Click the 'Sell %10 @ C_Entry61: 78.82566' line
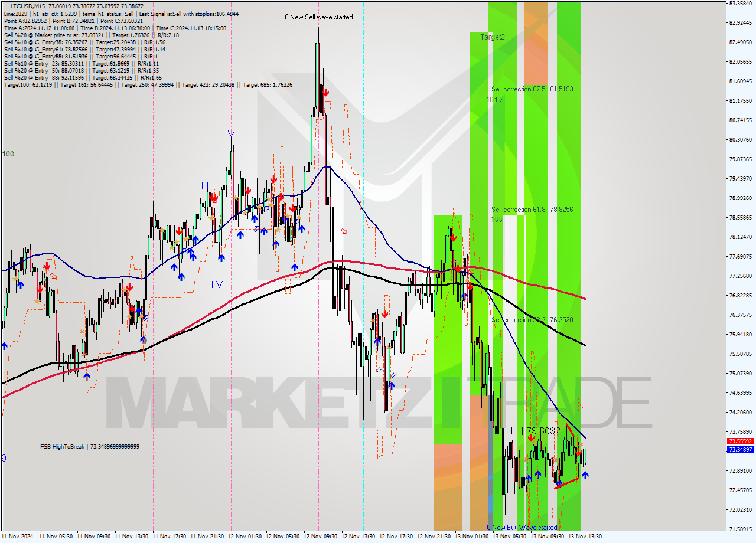 coord(84,50)
